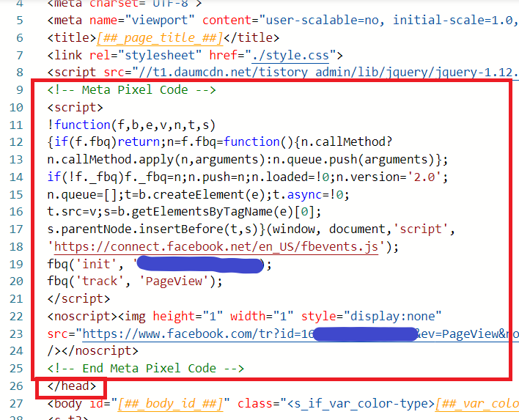Screen dimensions: 519x420
Task: Click the fbevents.js URL on line 18
Action: (216, 246)
